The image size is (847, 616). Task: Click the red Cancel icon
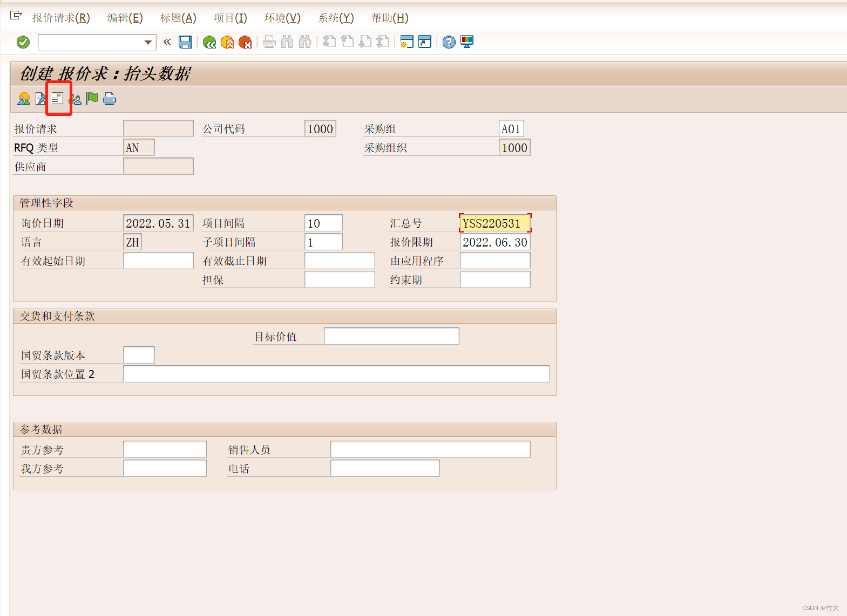pyautogui.click(x=246, y=42)
